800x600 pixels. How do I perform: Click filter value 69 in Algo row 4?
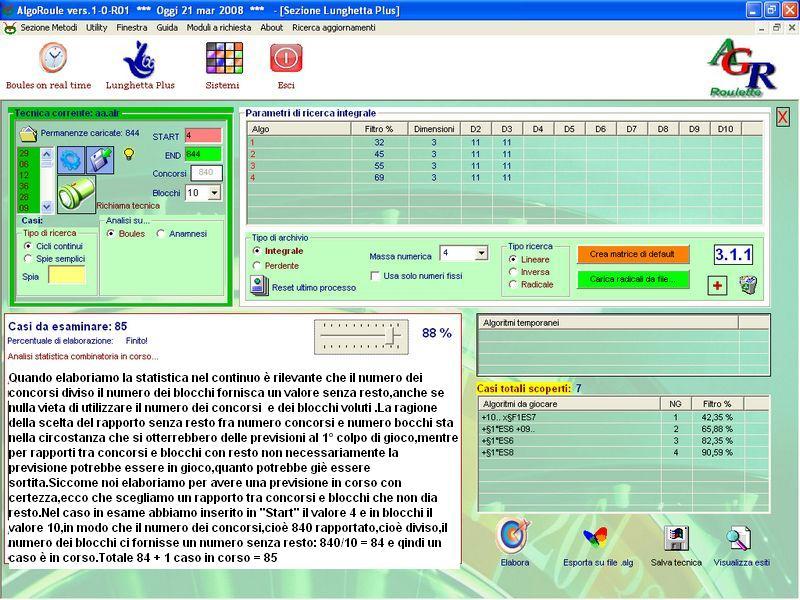(x=379, y=178)
